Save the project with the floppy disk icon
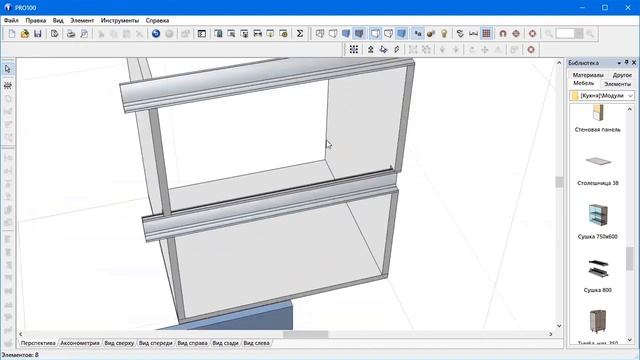The width and height of the screenshot is (640, 360). [x=38, y=34]
